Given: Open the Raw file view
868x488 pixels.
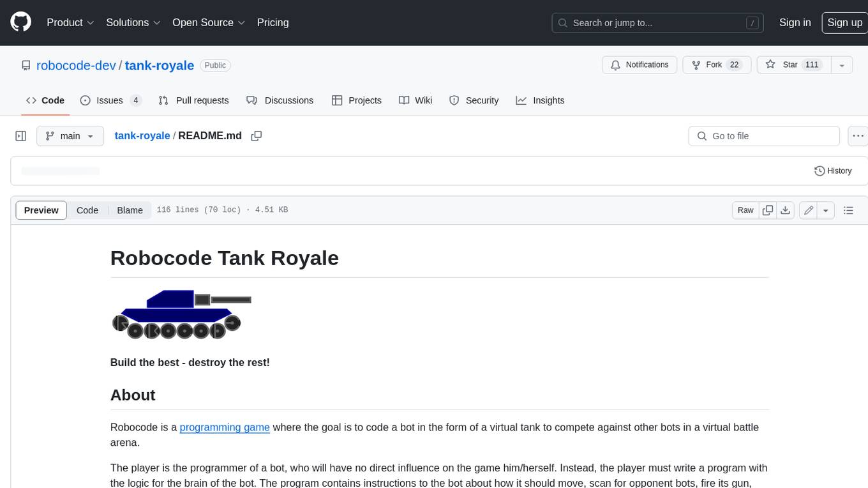Looking at the screenshot, I should 745,210.
